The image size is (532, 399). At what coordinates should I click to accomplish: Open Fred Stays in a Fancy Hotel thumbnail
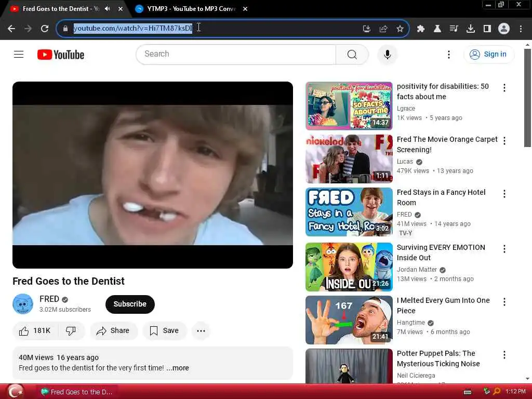pos(349,212)
